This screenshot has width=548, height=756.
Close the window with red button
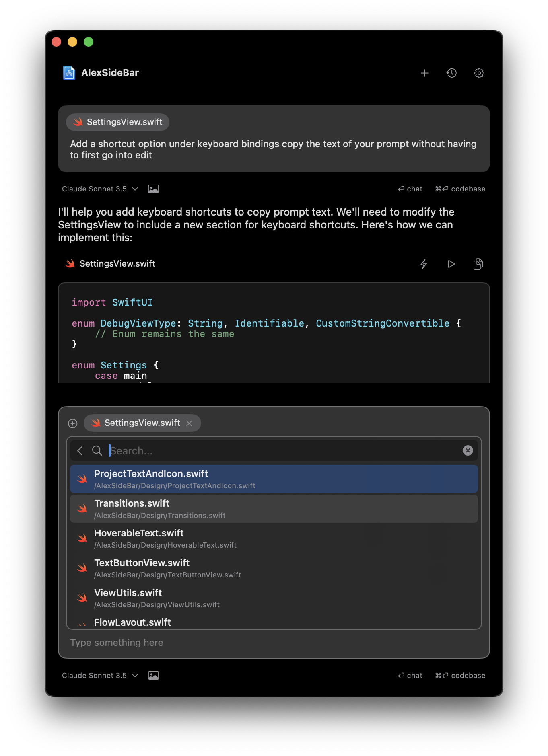point(56,42)
